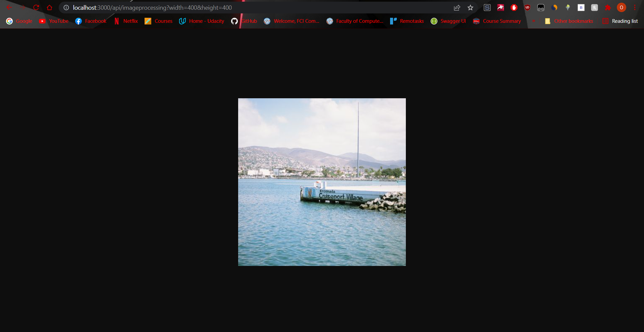Open the green funnel extension
The height and width of the screenshot is (332, 644).
(568, 7)
